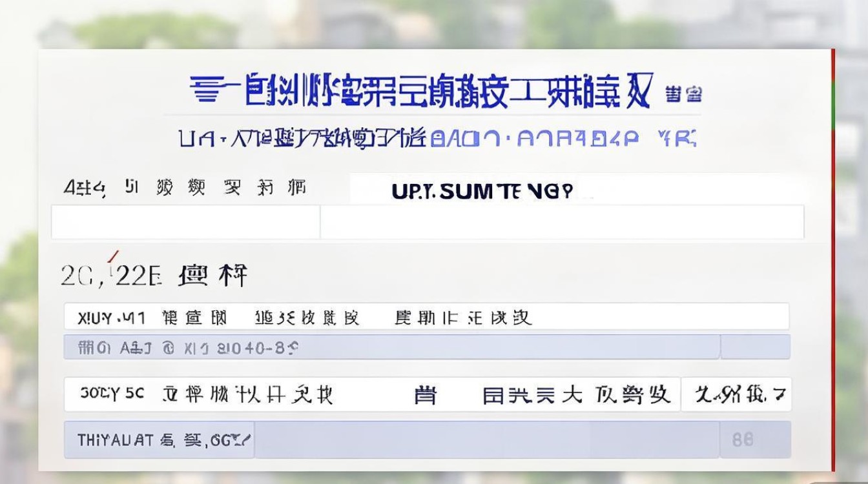Open the UP.Y. SUM TENG? field label
This screenshot has height=484, width=868.
[x=481, y=190]
